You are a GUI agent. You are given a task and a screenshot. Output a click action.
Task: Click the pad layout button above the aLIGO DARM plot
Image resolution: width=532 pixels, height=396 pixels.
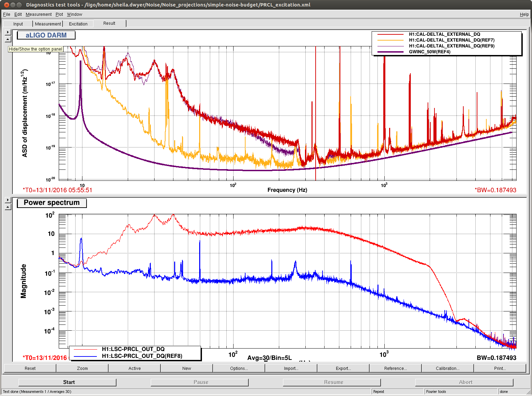pyautogui.click(x=8, y=39)
